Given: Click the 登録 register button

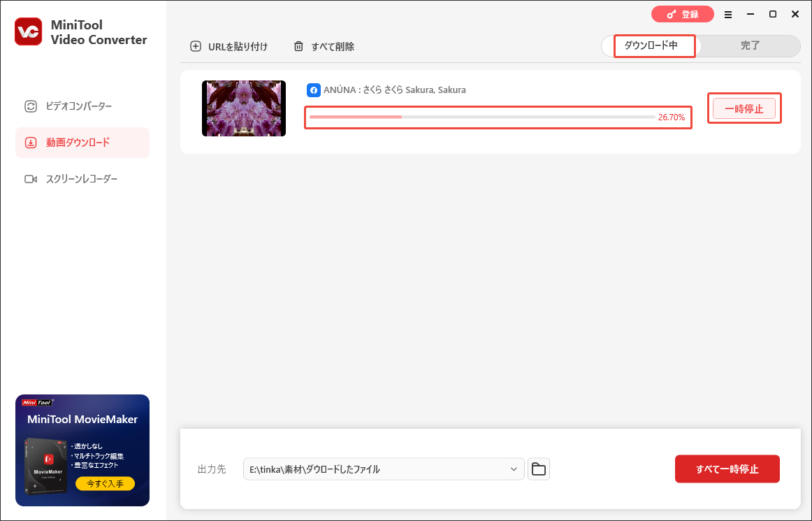Looking at the screenshot, I should (x=683, y=15).
